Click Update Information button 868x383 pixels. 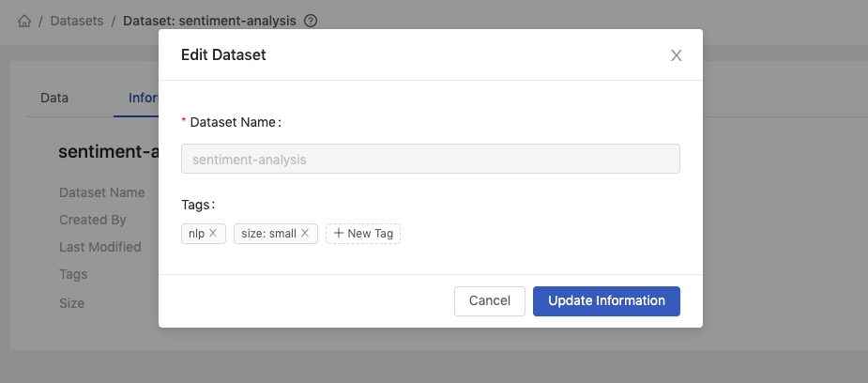click(606, 301)
